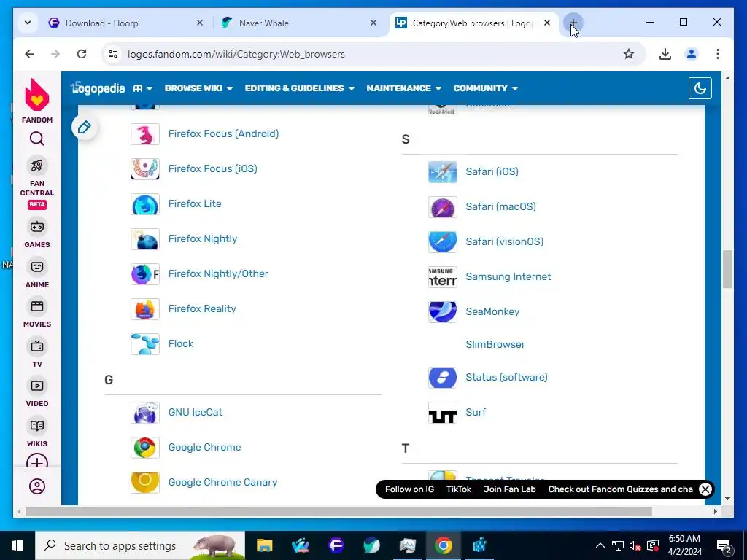Expand the tab search dropdown
This screenshot has height=560, width=747.
[x=28, y=23]
